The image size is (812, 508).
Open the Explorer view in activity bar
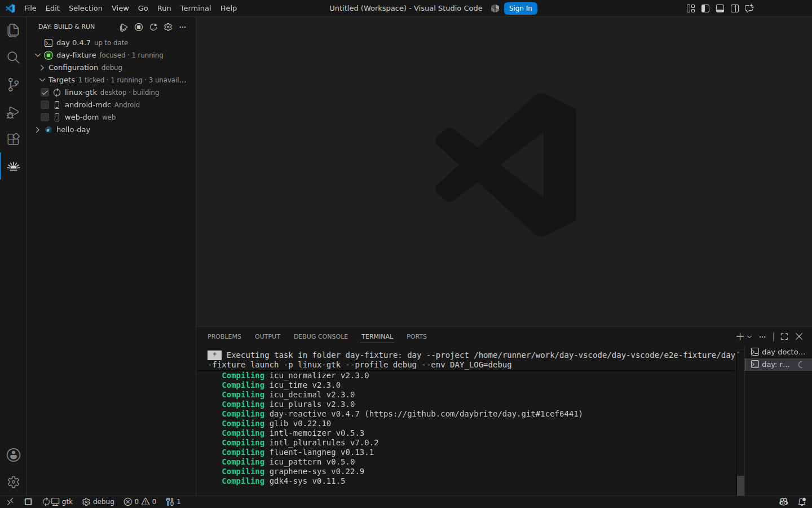(x=13, y=30)
